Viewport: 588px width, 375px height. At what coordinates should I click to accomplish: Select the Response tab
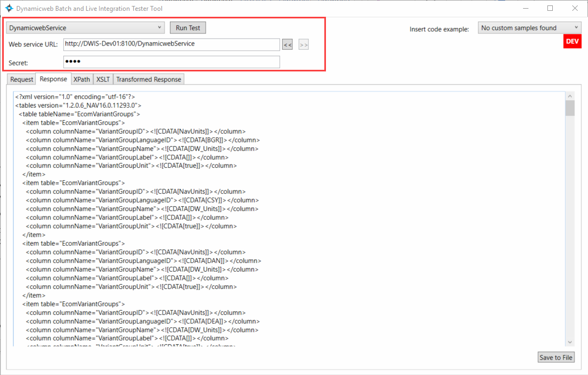click(53, 79)
